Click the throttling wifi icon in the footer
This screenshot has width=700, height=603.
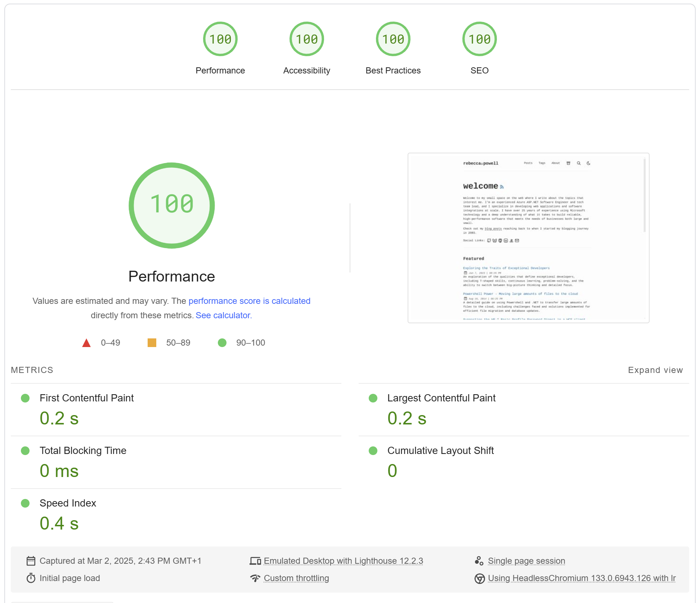pyautogui.click(x=255, y=578)
